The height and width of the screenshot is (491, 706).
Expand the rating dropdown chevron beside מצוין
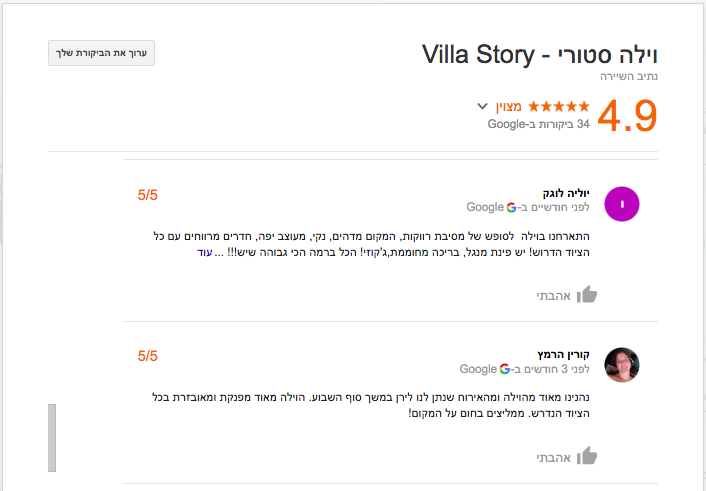point(482,106)
